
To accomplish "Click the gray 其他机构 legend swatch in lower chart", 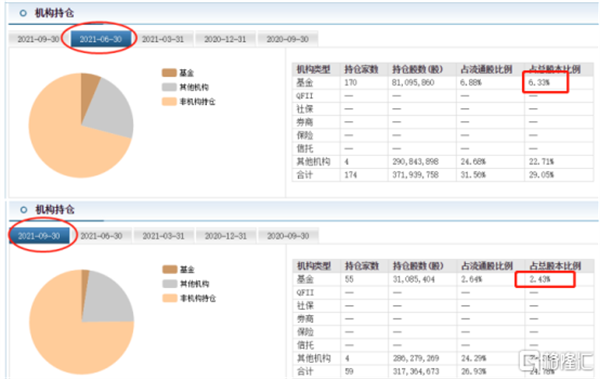I will click(x=170, y=284).
